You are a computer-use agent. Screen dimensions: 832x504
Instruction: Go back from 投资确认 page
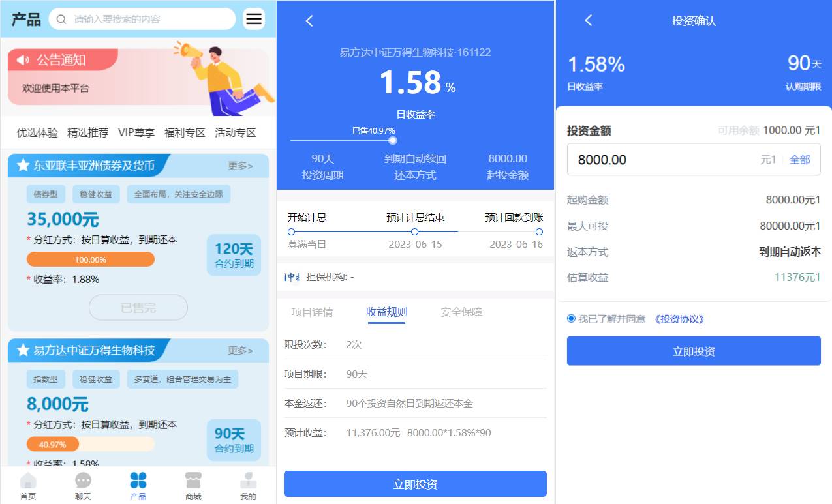(588, 20)
